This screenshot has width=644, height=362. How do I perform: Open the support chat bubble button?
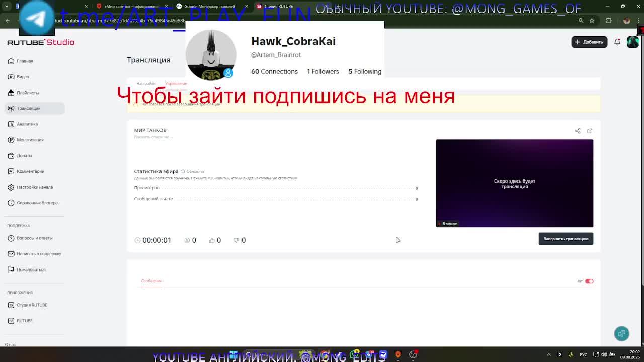tap(621, 333)
